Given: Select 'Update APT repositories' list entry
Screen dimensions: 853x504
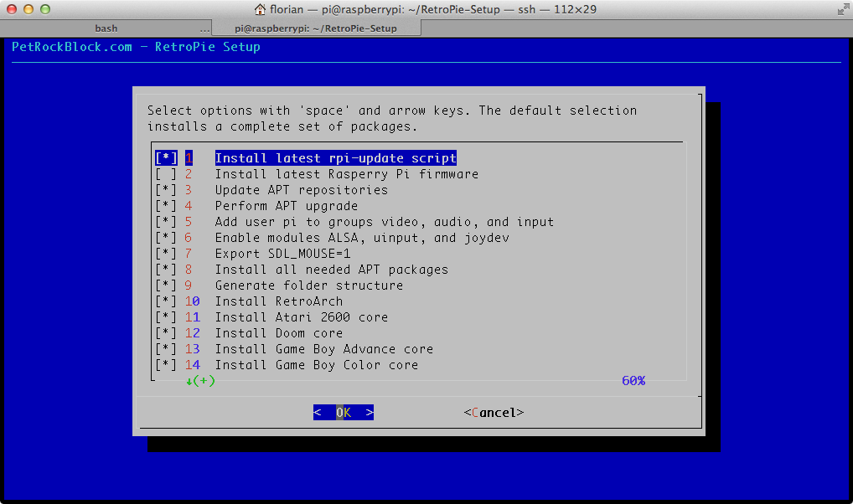Looking at the screenshot, I should click(302, 190).
